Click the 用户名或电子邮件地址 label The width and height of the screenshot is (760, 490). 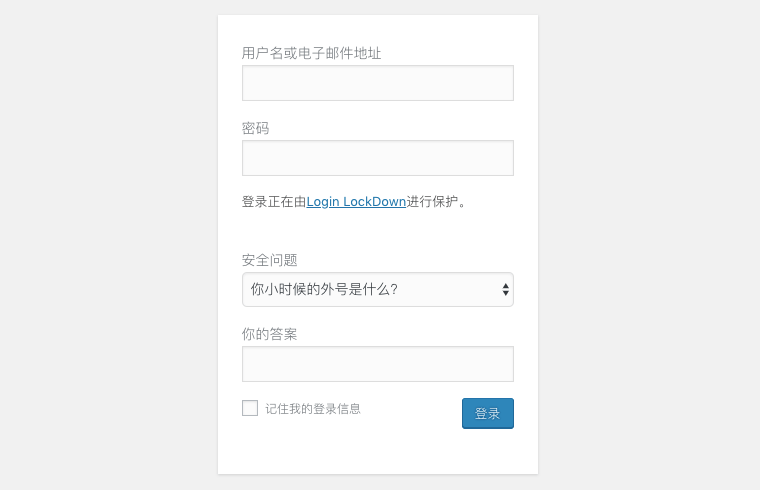(x=311, y=53)
